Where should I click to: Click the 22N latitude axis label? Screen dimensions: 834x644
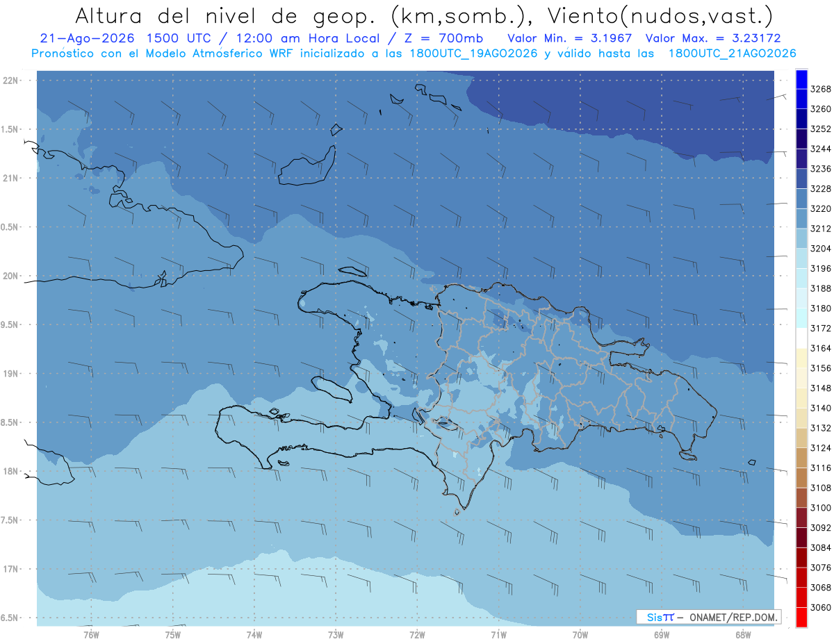point(10,80)
